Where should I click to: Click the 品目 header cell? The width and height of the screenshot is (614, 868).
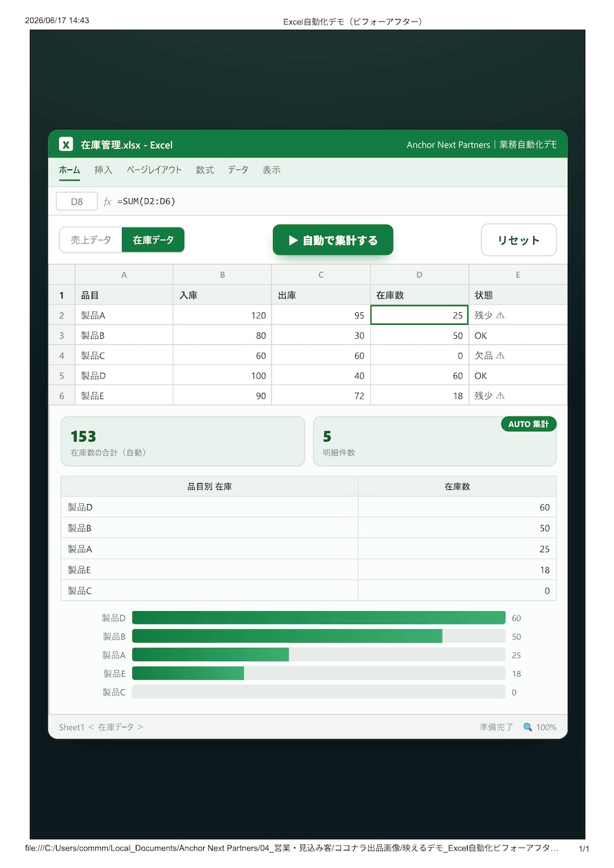(124, 295)
